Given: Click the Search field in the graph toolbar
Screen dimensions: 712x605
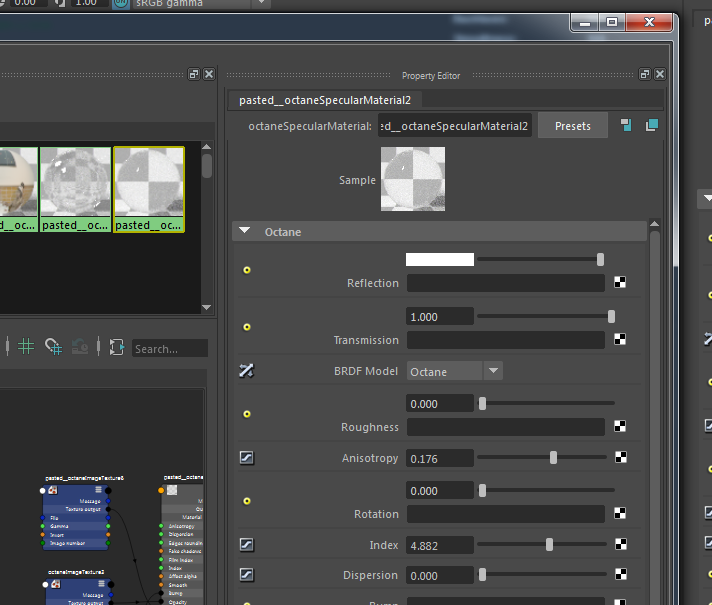Looking at the screenshot, I should 170,348.
